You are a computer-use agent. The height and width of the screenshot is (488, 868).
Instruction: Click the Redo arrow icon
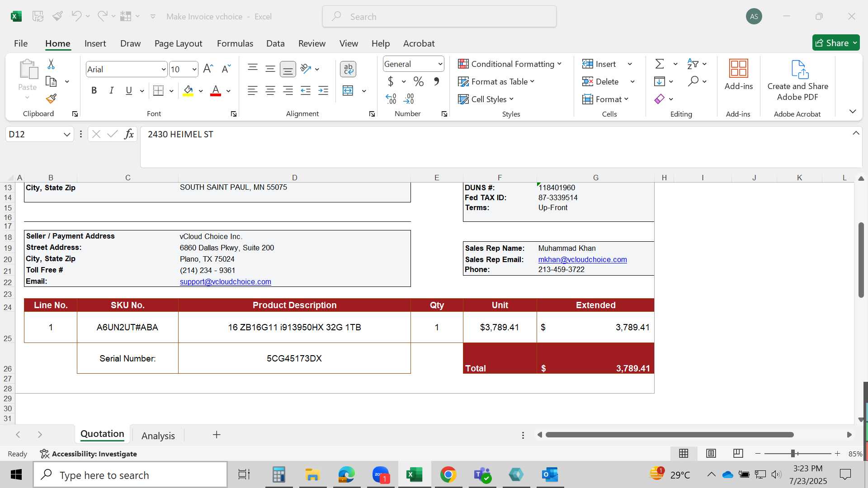[103, 16]
